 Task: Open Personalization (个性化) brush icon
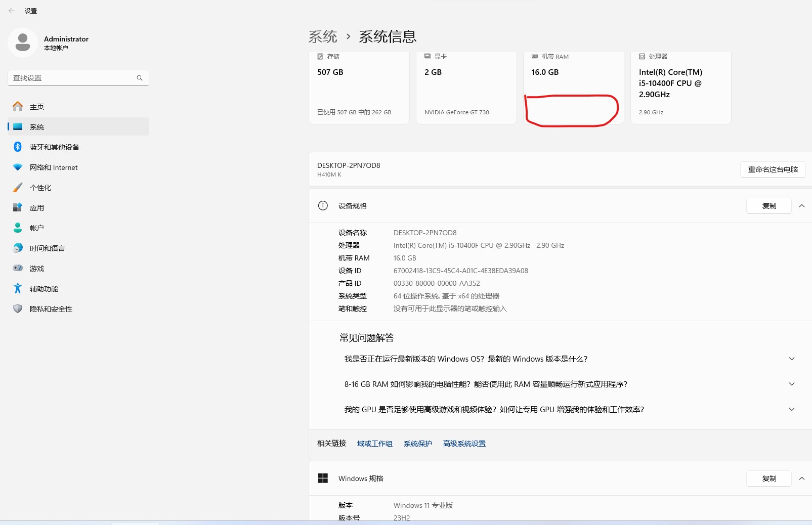tap(18, 188)
